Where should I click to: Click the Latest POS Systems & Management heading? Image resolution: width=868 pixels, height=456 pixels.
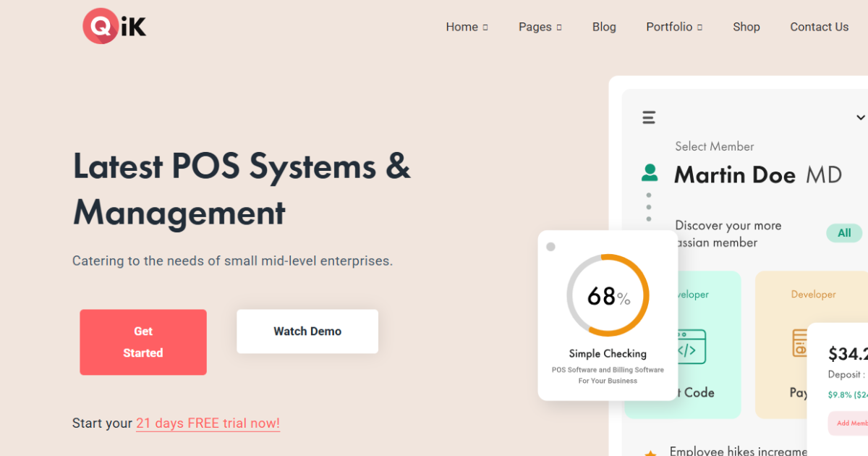click(242, 190)
